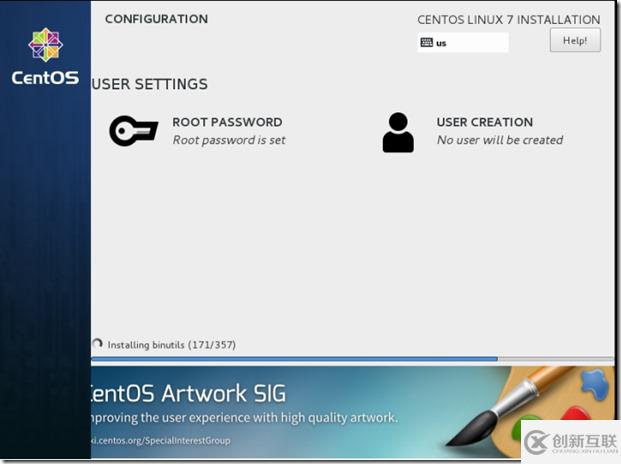Click the root password key icon
Image resolution: width=621 pixels, height=464 pixels.
click(133, 131)
